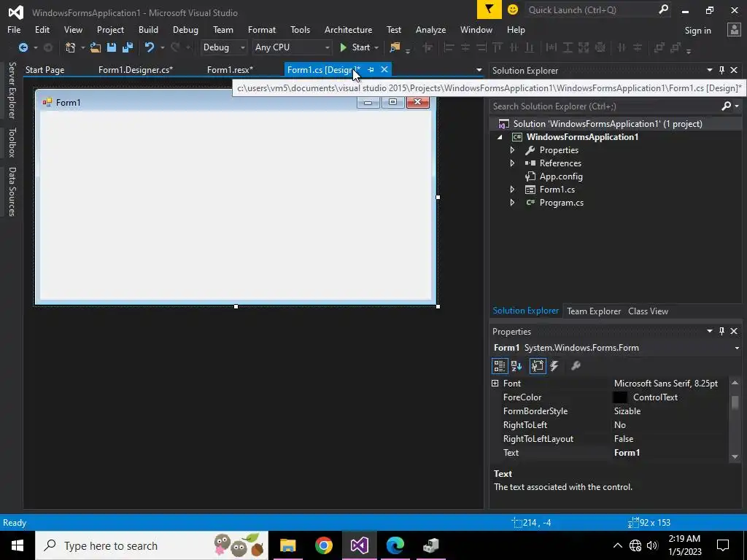The height and width of the screenshot is (560, 747).
Task: Click the Quick Launch search magnifier icon
Action: coord(663,9)
